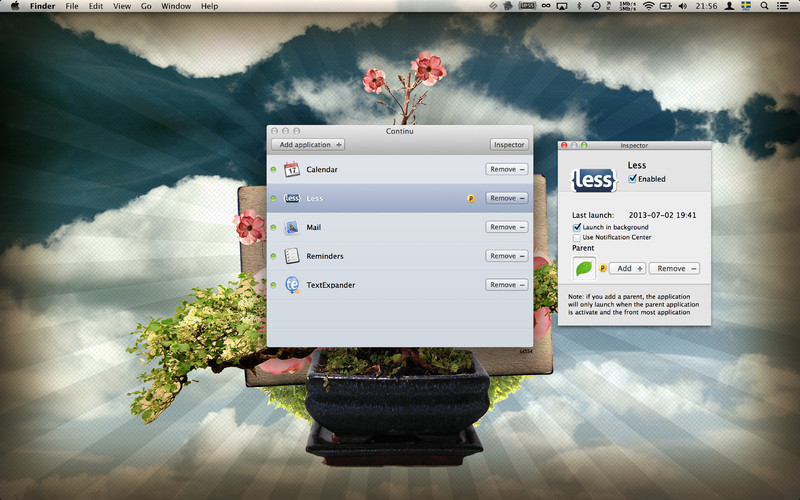Click the Last launch date 2013-07-02 19:41
The height and width of the screenshot is (500, 800).
pyautogui.click(x=662, y=215)
